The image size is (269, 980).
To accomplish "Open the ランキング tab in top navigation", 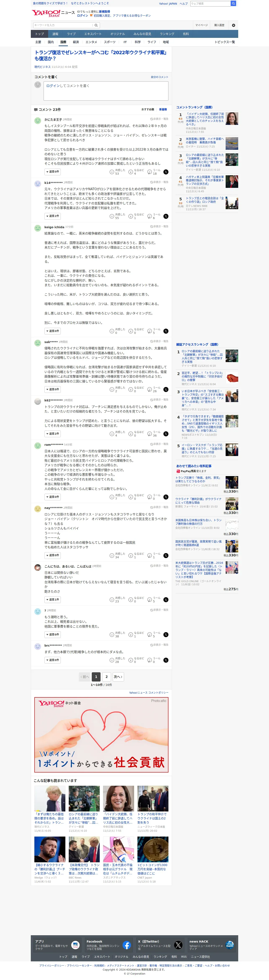I will pos(167,34).
